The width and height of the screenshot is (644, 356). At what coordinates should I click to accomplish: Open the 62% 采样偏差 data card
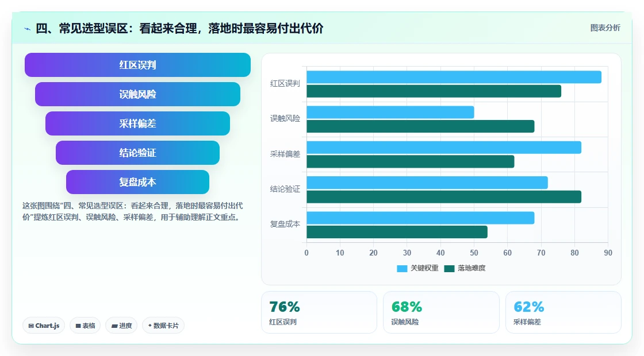[563, 312]
